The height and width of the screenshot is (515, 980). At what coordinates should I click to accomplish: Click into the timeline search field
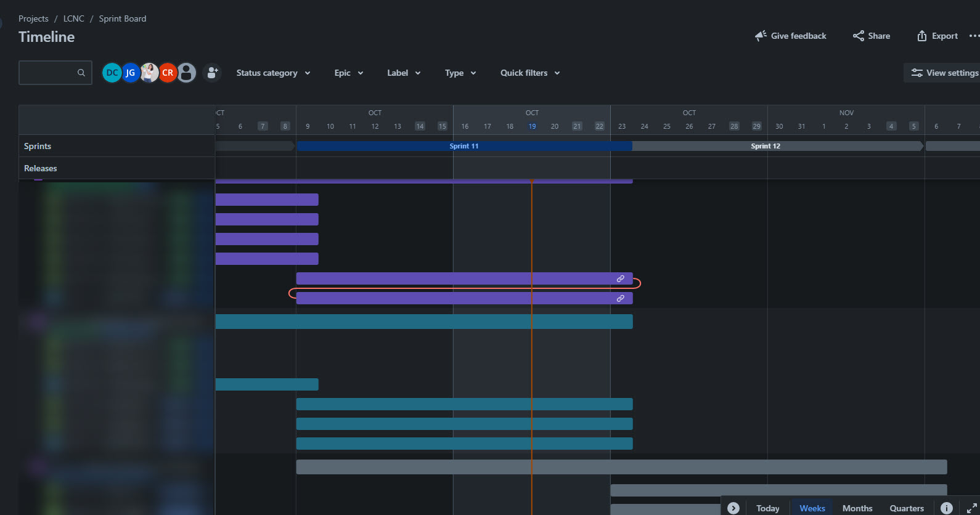pos(55,73)
